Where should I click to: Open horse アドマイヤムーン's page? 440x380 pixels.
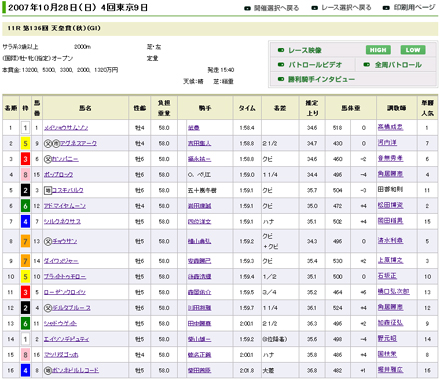(x=65, y=206)
